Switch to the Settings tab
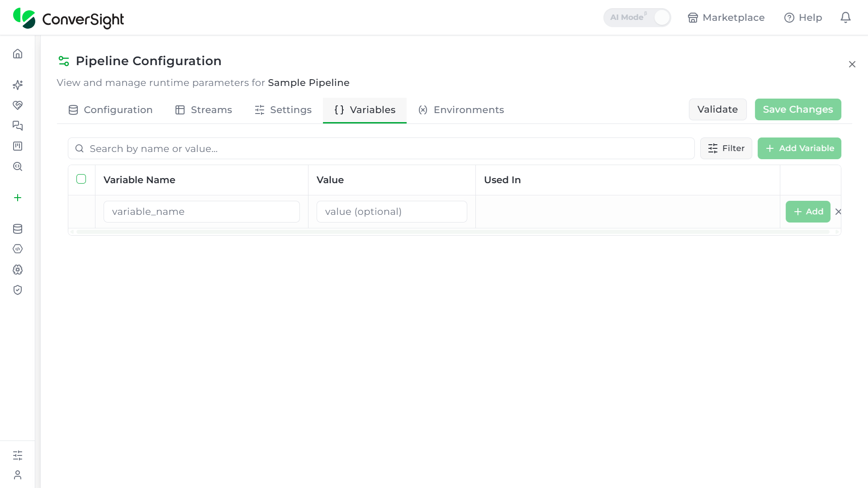The height and width of the screenshot is (488, 868). pos(283,110)
